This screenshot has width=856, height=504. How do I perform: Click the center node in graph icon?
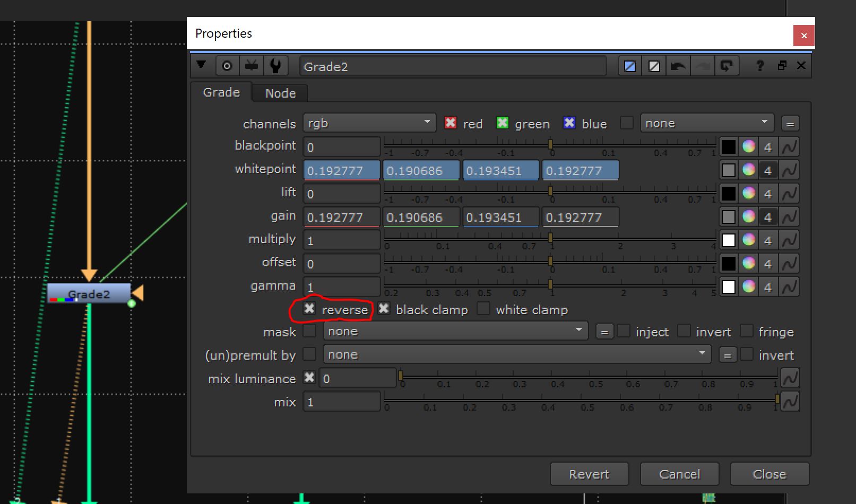coord(227,66)
